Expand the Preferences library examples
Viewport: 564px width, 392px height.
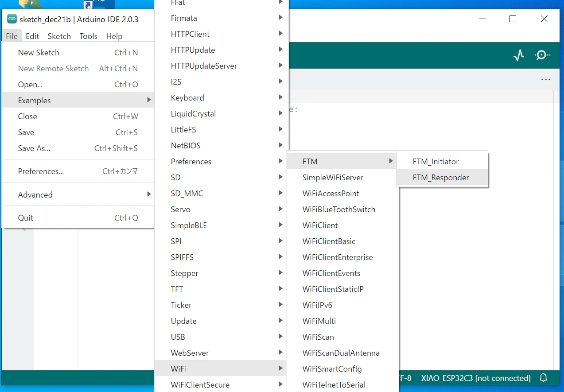222,162
